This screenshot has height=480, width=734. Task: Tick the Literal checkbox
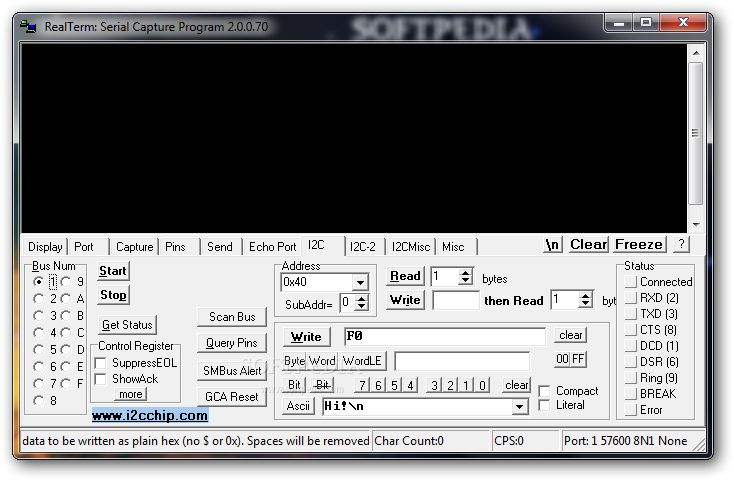(x=544, y=406)
